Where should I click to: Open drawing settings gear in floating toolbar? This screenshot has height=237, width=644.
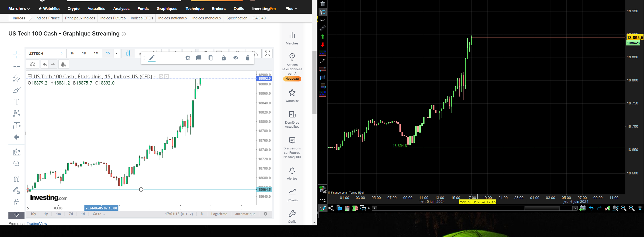pyautogui.click(x=188, y=58)
